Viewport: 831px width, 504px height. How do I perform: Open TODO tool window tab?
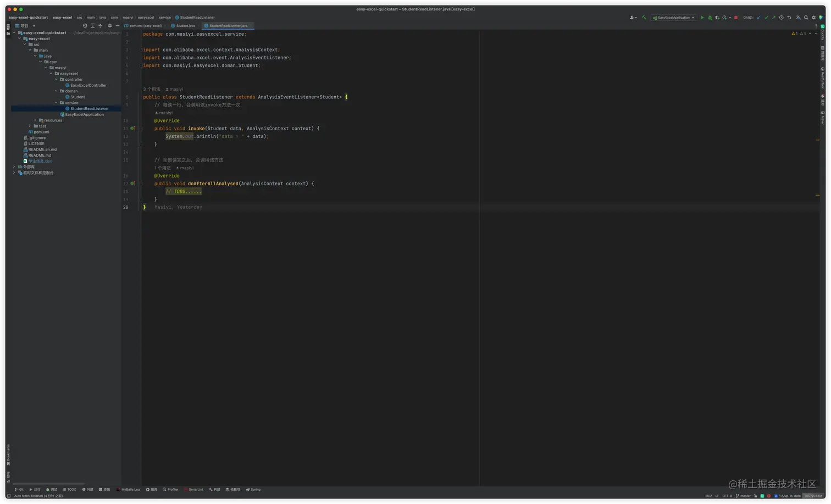tap(70, 489)
